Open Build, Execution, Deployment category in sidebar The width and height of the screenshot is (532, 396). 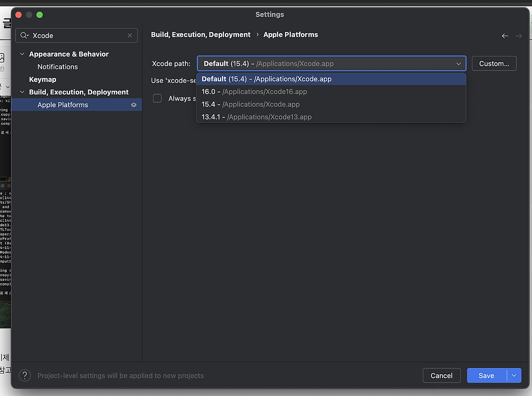tap(79, 92)
